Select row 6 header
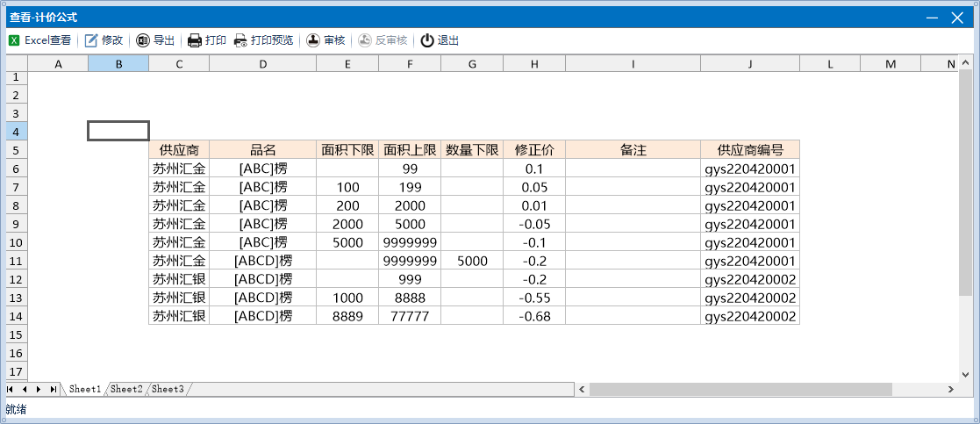The image size is (980, 424). (16, 169)
